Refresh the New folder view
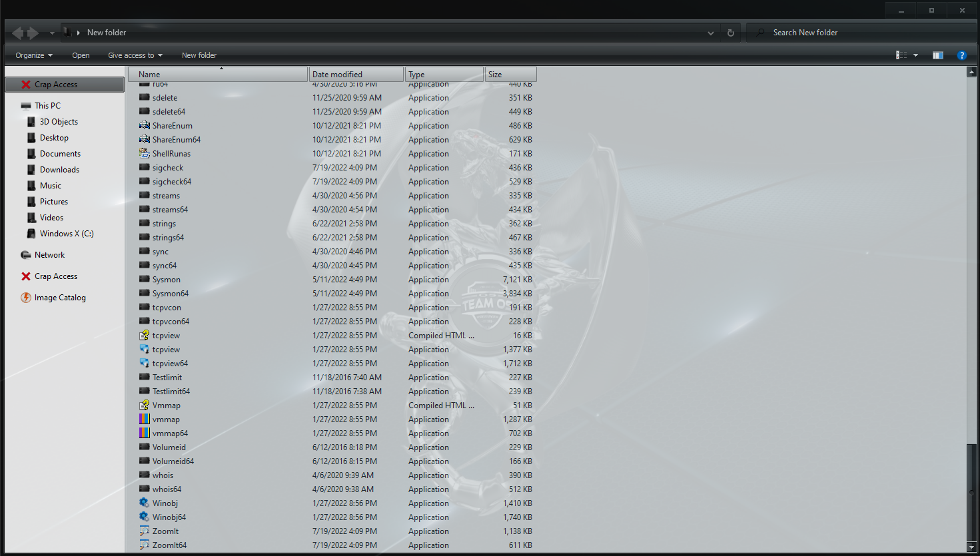Screen dimensions: 980x556 tap(731, 33)
